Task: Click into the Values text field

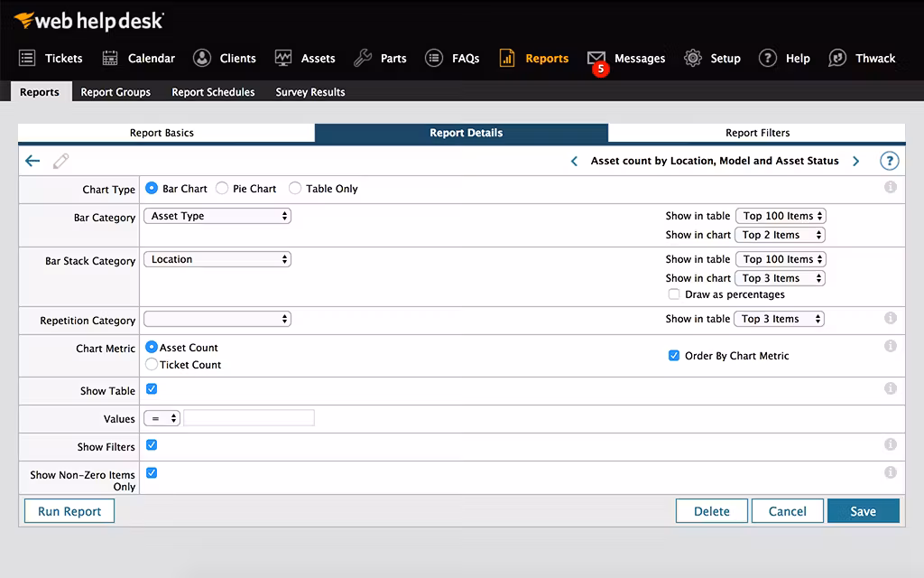Action: pyautogui.click(x=249, y=418)
